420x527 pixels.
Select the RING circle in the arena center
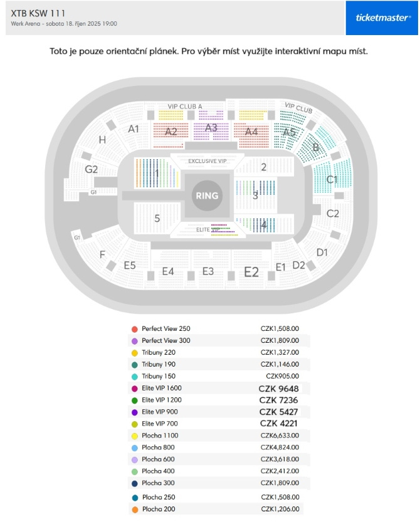point(207,196)
